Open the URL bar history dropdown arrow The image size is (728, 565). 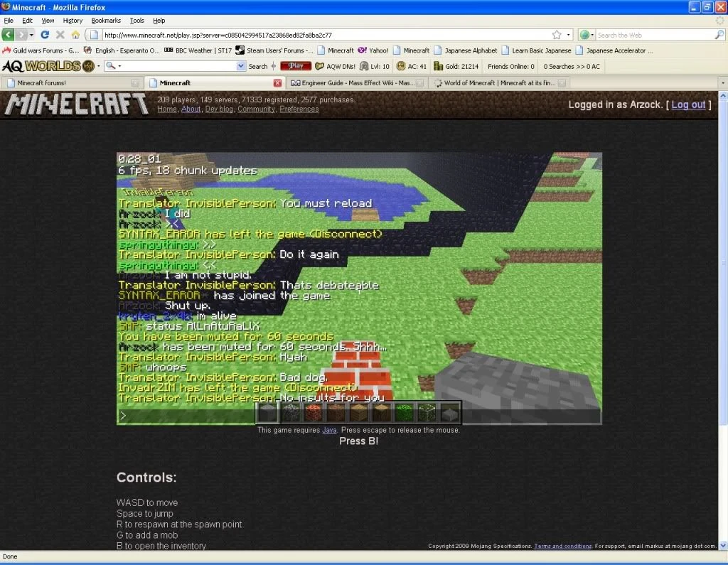[568, 35]
